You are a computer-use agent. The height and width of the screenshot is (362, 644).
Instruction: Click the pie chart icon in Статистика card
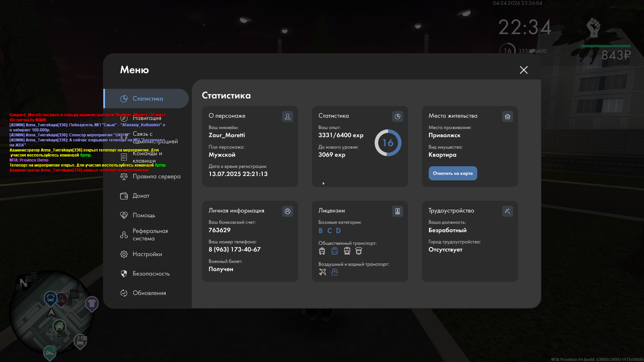[397, 117]
